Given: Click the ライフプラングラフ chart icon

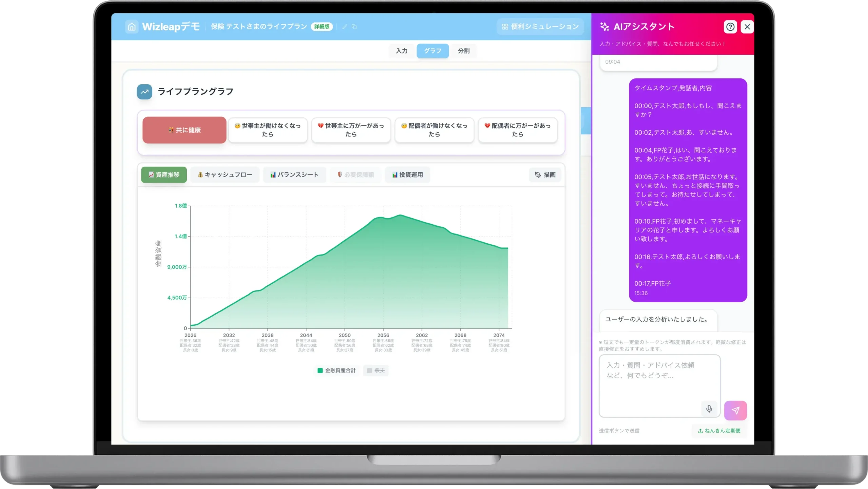Looking at the screenshot, I should [144, 92].
